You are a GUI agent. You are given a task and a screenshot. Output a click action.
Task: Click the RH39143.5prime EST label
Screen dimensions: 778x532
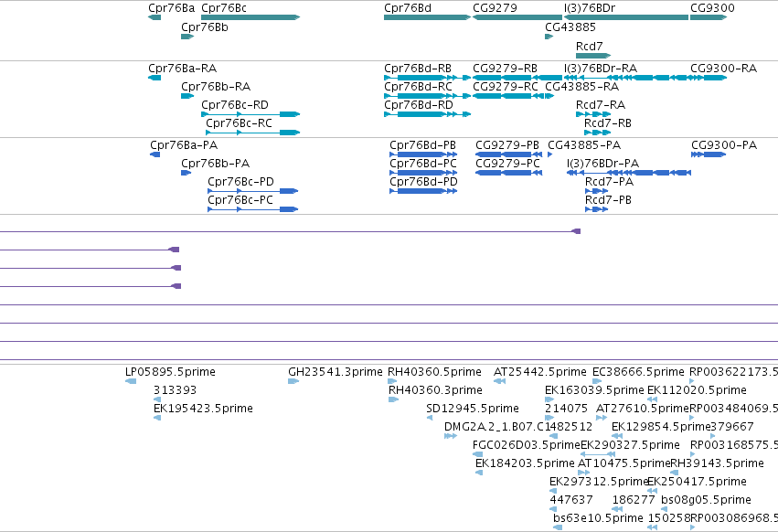tap(717, 463)
